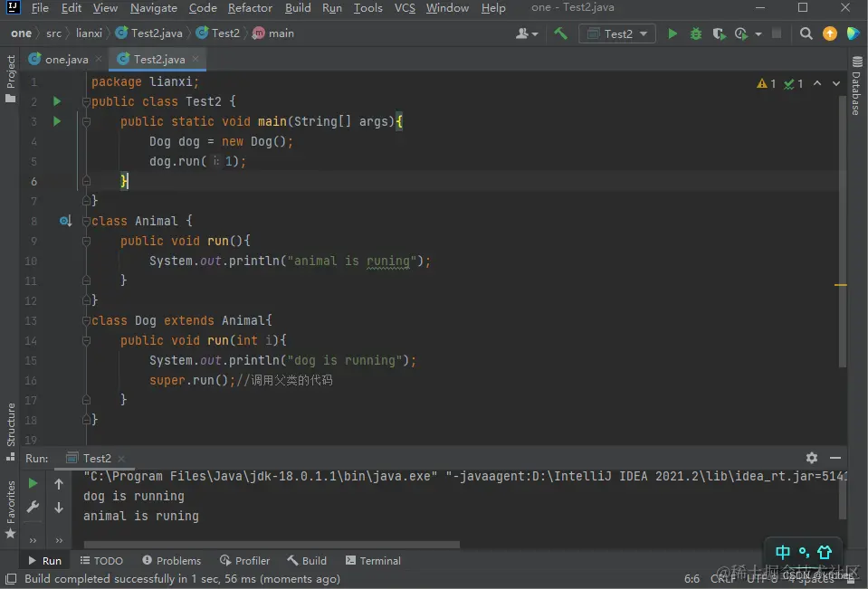Click the down arrow in Run panel
This screenshot has width=868, height=589.
59,507
